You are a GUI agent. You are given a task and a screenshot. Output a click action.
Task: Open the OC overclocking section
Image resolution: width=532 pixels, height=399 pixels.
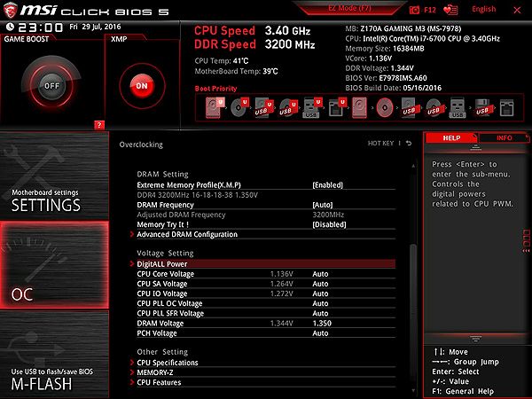coord(54,265)
